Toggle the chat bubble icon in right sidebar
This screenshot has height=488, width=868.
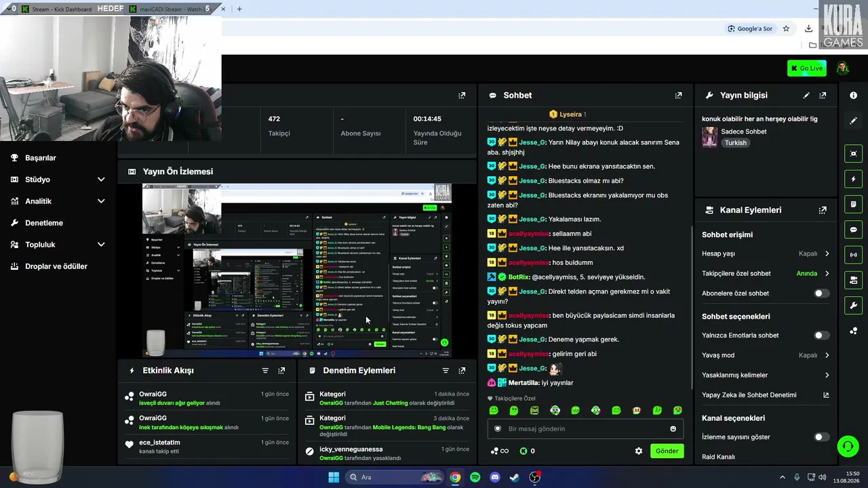(853, 230)
